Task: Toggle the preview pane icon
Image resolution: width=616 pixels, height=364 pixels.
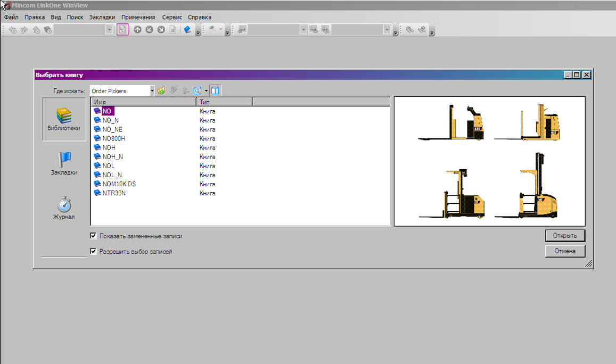Action: tap(215, 91)
